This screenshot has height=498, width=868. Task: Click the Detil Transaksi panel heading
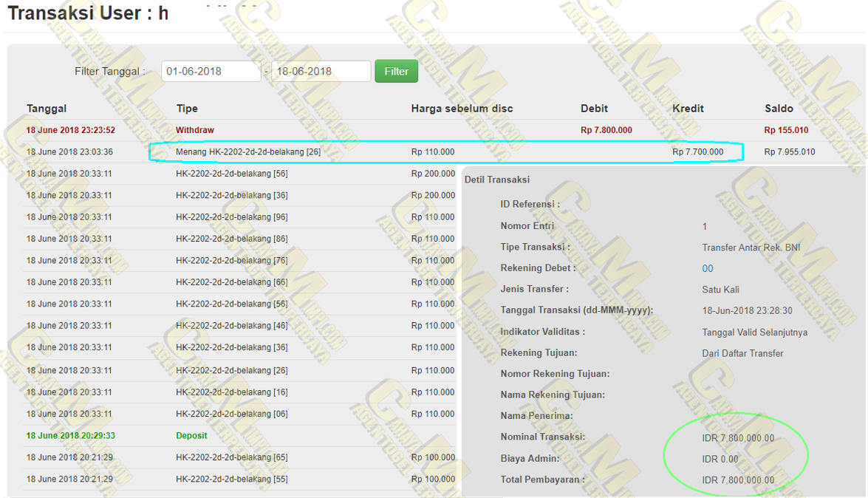point(497,180)
